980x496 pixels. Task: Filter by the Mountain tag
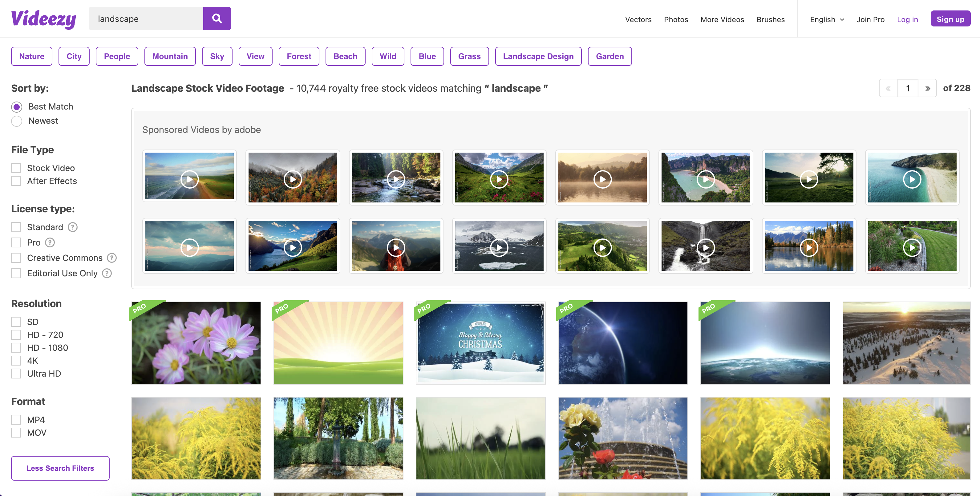(170, 56)
